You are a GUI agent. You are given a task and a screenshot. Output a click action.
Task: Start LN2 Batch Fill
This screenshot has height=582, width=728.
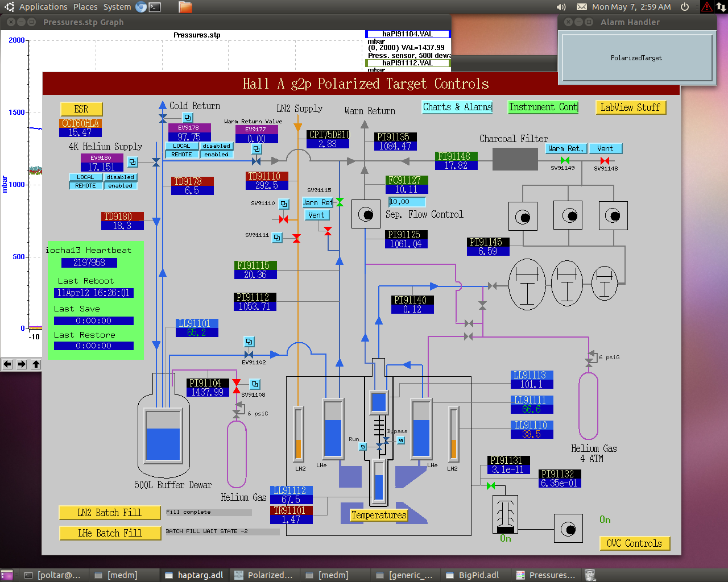click(110, 513)
